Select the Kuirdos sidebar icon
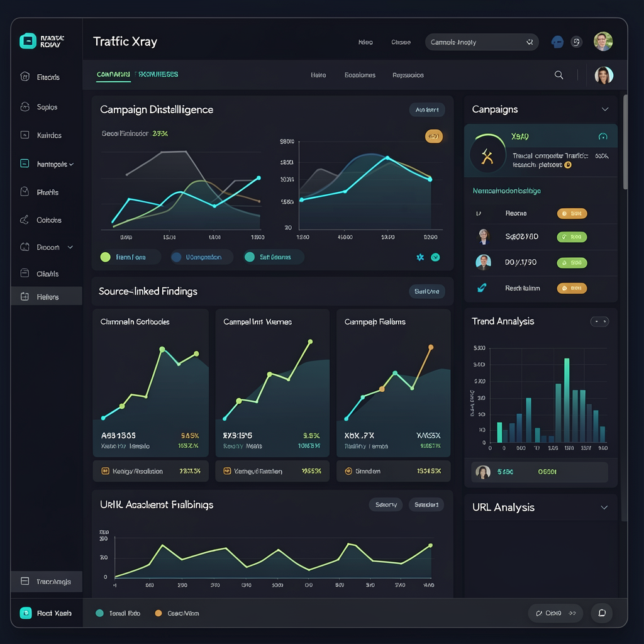This screenshot has width=644, height=644. pyautogui.click(x=25, y=135)
